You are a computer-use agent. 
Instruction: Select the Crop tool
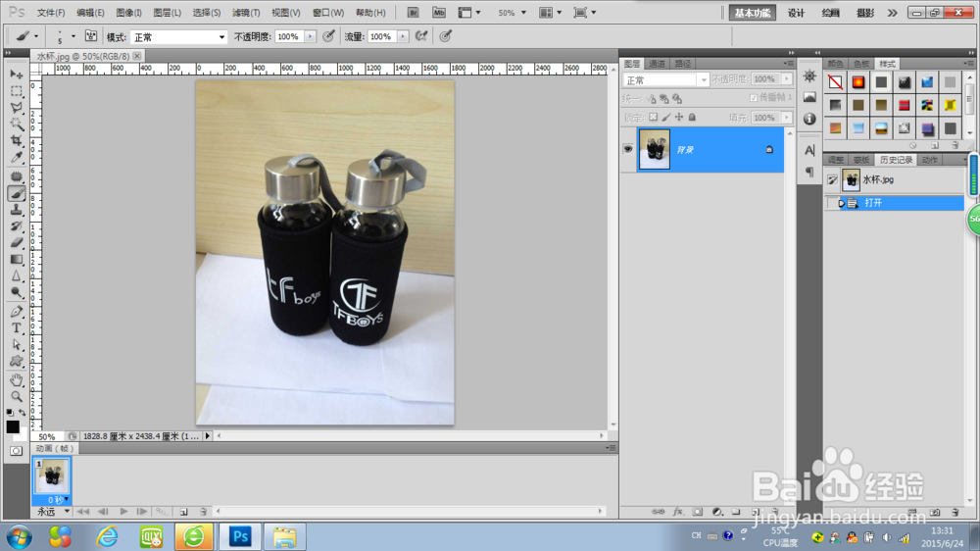tap(17, 141)
